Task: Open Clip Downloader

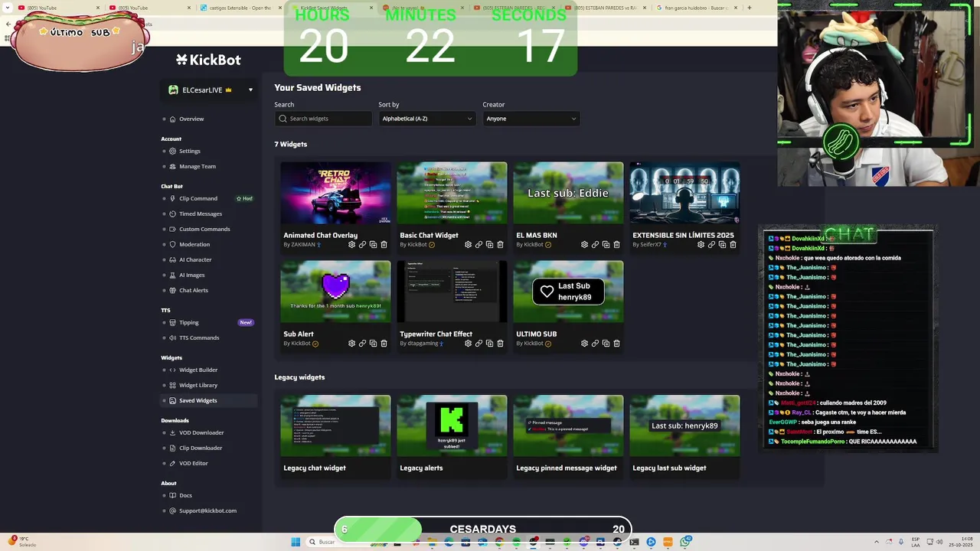Action: coord(201,448)
